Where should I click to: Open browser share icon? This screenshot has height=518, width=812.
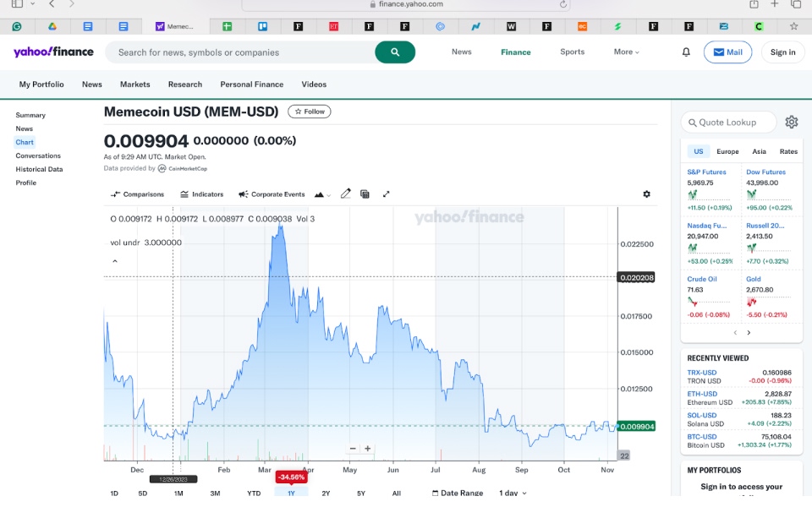pyautogui.click(x=754, y=4)
